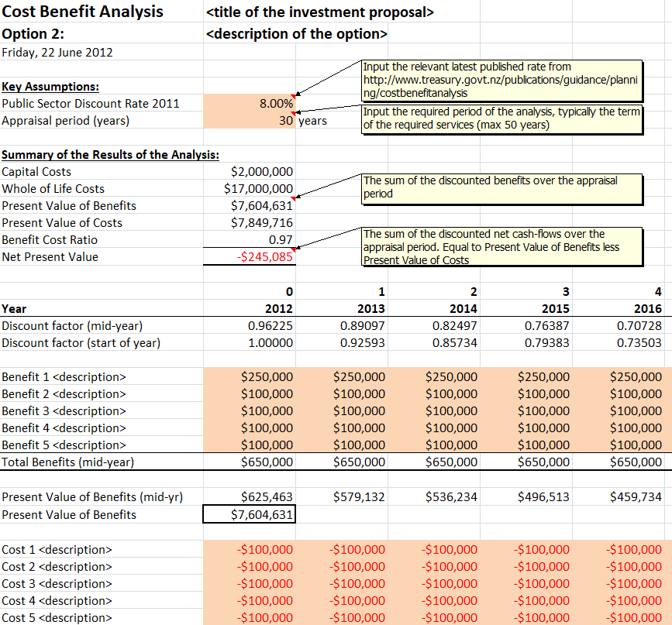Select the Present Value of Costs $7,849,716 cell

point(250,222)
